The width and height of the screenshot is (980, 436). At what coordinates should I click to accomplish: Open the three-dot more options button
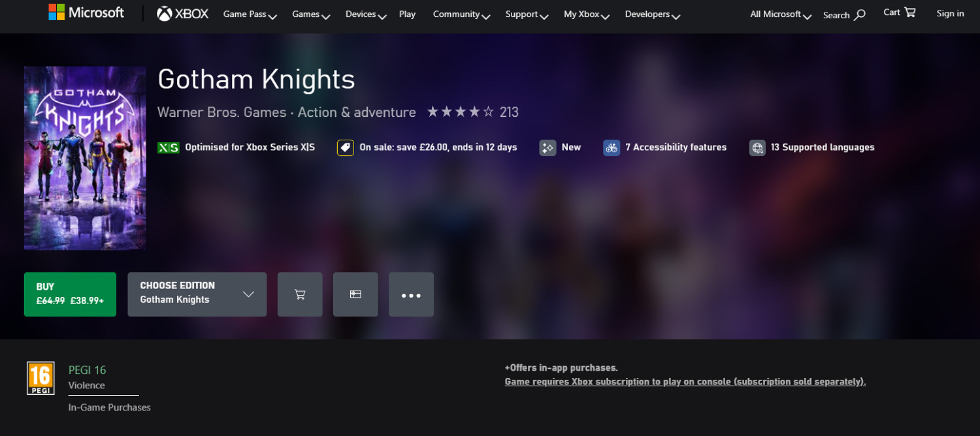pos(411,295)
